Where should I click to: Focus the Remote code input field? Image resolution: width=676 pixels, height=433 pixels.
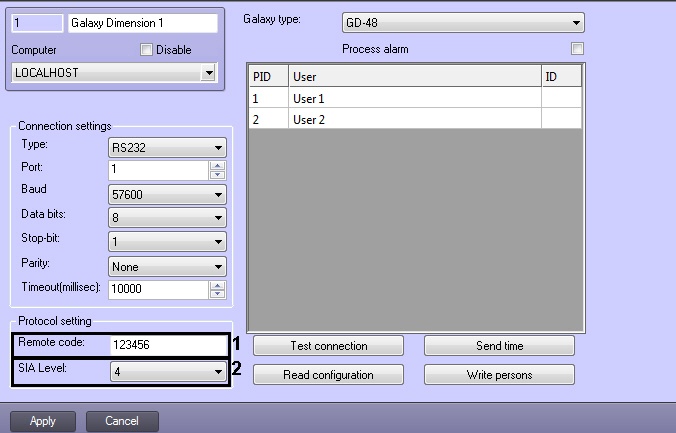tap(168, 345)
